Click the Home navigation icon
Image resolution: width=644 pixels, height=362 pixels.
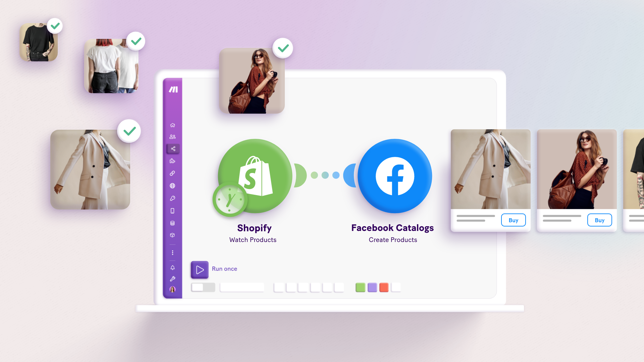pos(172,125)
